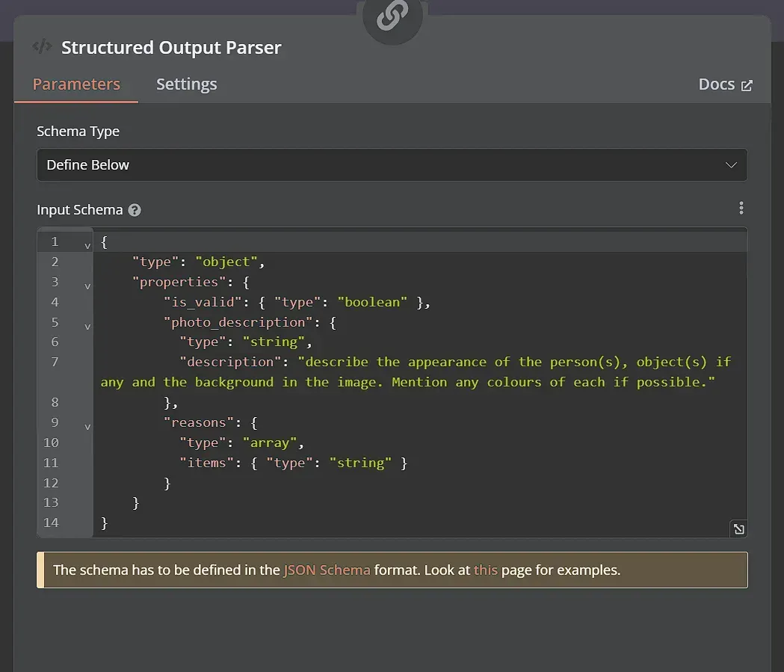This screenshot has width=784, height=672.
Task: Click the "photo_description" key on line 5
Action: (238, 322)
